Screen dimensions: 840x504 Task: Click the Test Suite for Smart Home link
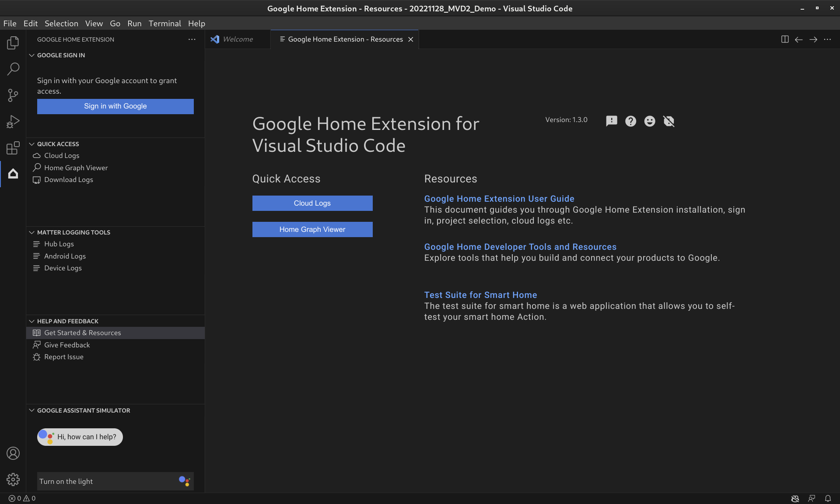coord(481,295)
